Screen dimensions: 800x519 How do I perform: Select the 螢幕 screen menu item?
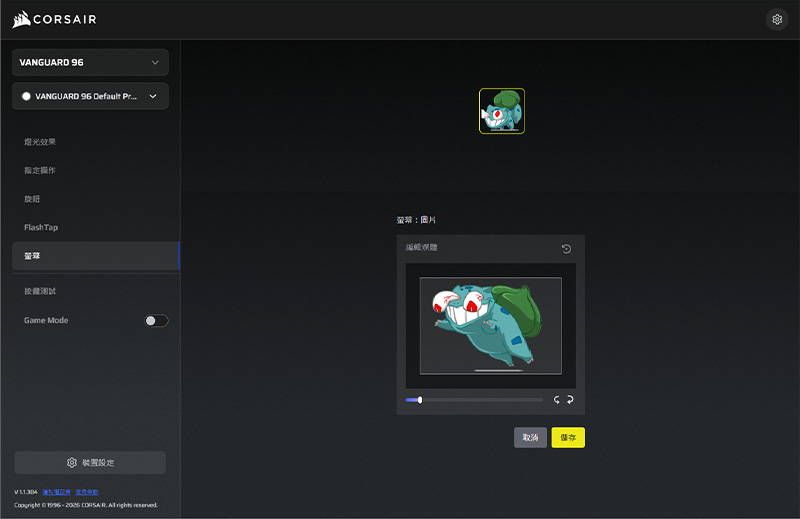tap(33, 256)
